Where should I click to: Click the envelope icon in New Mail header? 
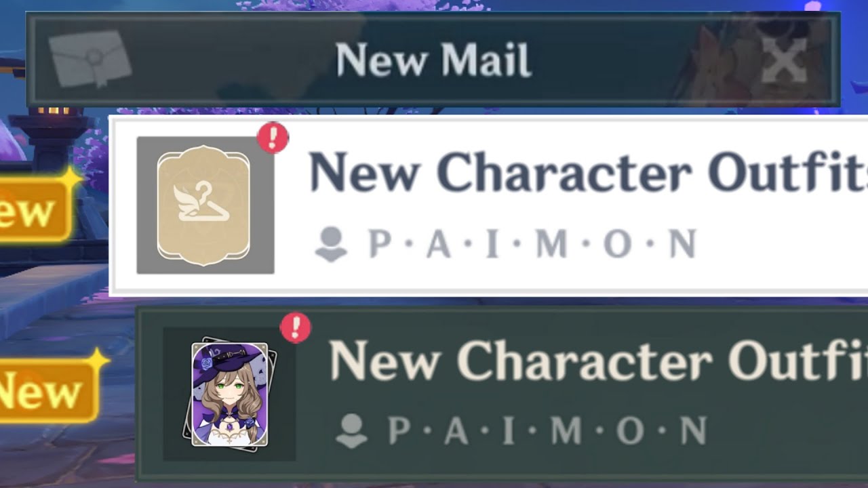point(90,58)
